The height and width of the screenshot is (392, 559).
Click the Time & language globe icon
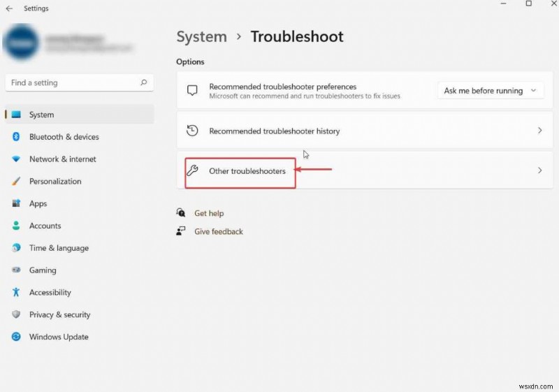click(x=16, y=247)
